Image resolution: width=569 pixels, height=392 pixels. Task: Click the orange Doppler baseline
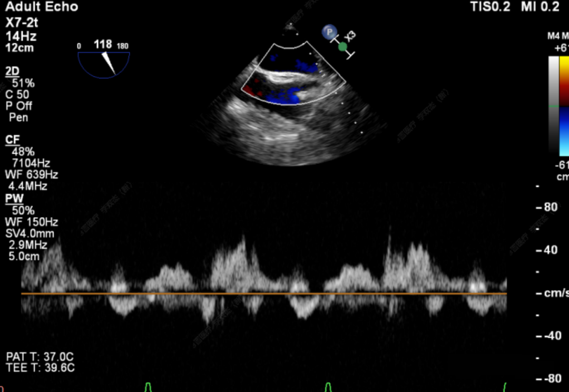click(263, 293)
